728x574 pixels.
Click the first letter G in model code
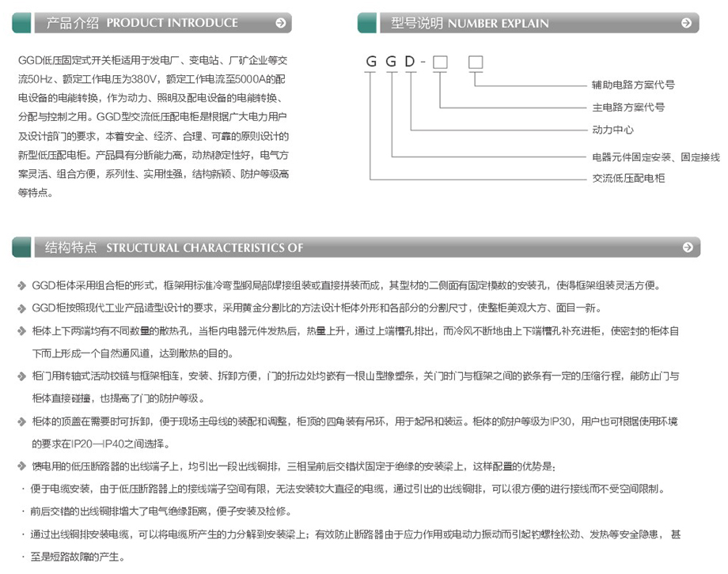(x=371, y=61)
